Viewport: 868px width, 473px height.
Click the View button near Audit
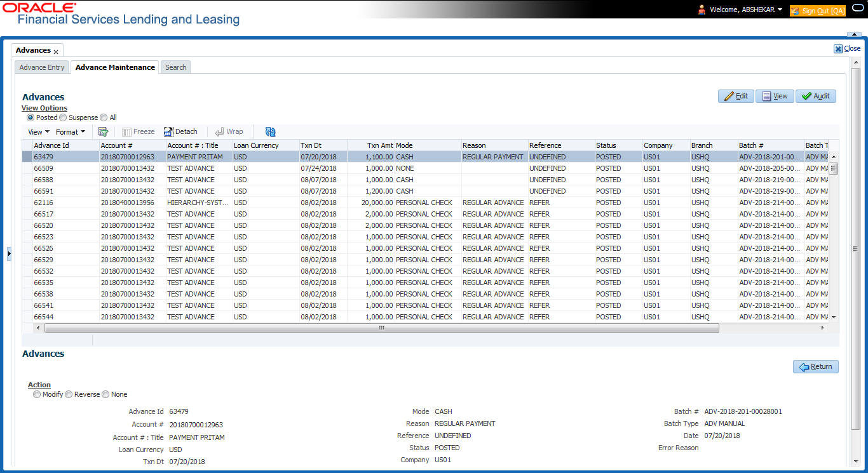(775, 96)
